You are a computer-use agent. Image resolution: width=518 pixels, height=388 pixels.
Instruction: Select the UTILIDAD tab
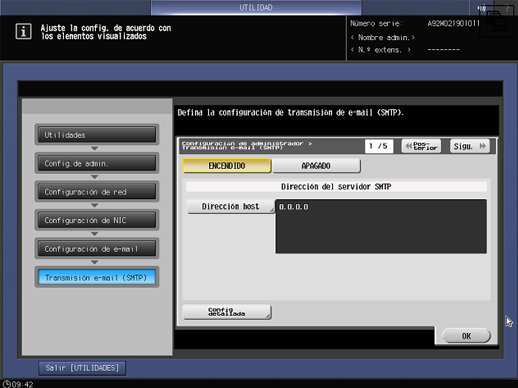point(256,8)
